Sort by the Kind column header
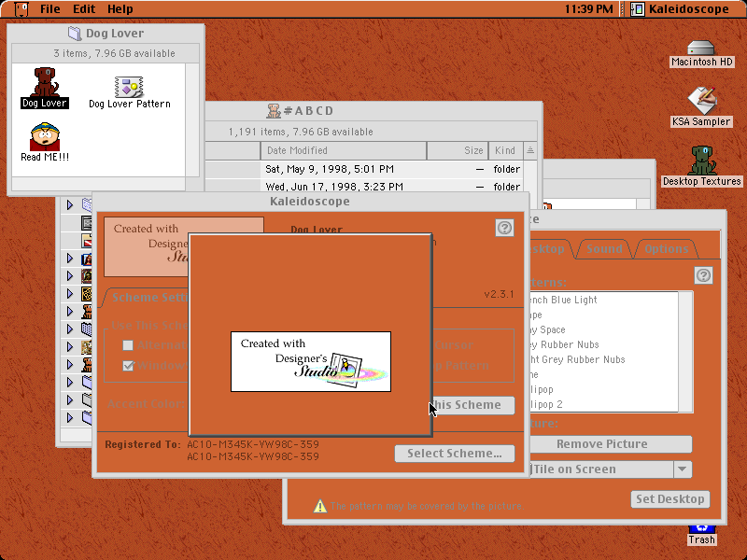Image resolution: width=747 pixels, height=560 pixels. click(x=505, y=150)
